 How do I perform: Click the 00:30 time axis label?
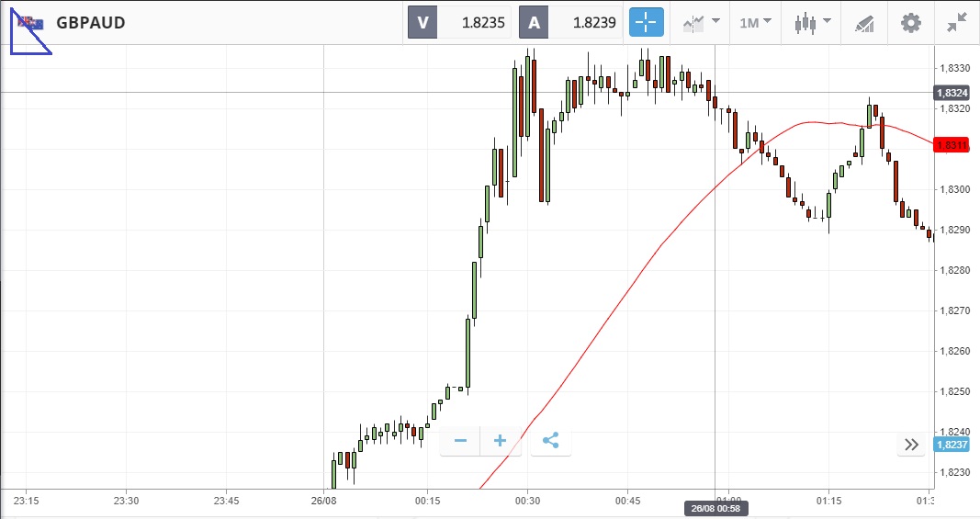[527, 501]
